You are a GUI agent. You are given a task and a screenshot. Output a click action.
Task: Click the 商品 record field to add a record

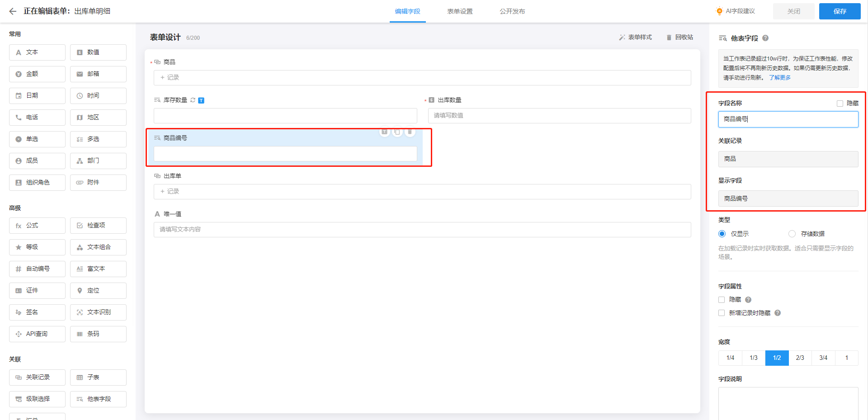(x=422, y=78)
